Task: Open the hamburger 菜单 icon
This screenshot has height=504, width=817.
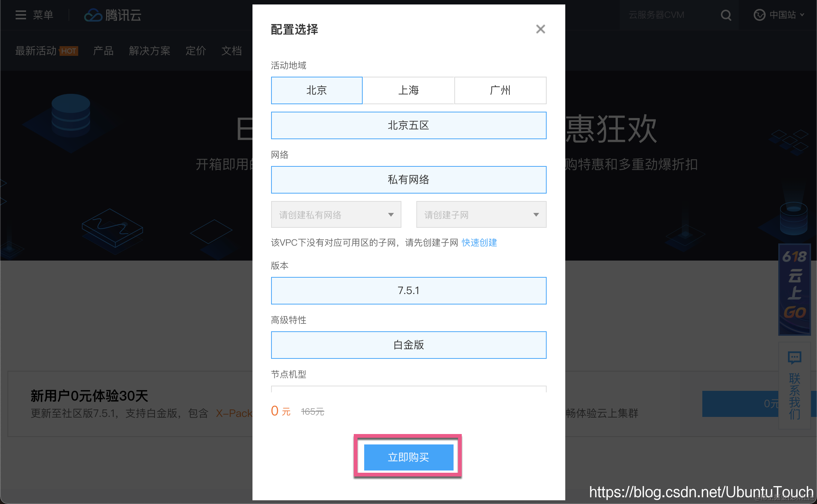Action: point(20,15)
